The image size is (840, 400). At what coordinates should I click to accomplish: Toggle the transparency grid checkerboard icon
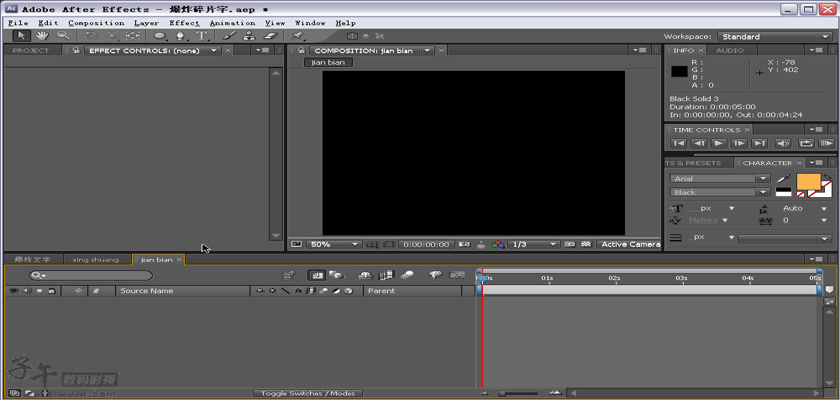tap(587, 244)
